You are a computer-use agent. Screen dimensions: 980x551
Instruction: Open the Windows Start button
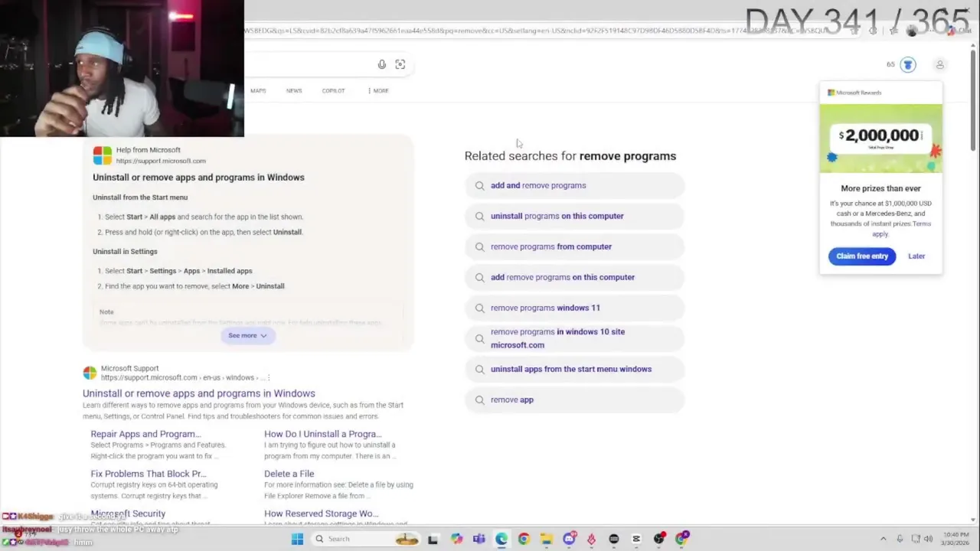[297, 539]
